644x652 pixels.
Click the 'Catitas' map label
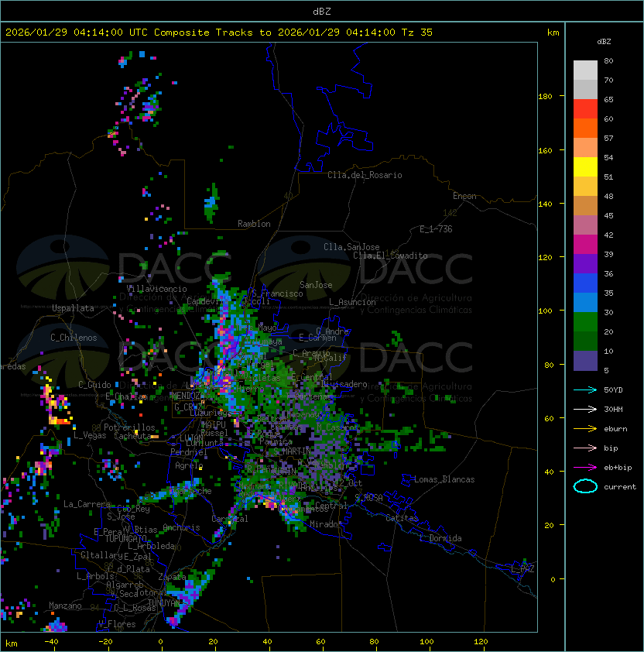(x=402, y=518)
